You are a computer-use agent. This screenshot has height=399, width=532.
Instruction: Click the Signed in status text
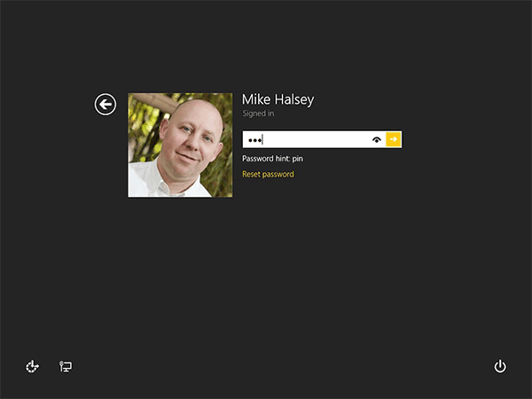pyautogui.click(x=258, y=113)
